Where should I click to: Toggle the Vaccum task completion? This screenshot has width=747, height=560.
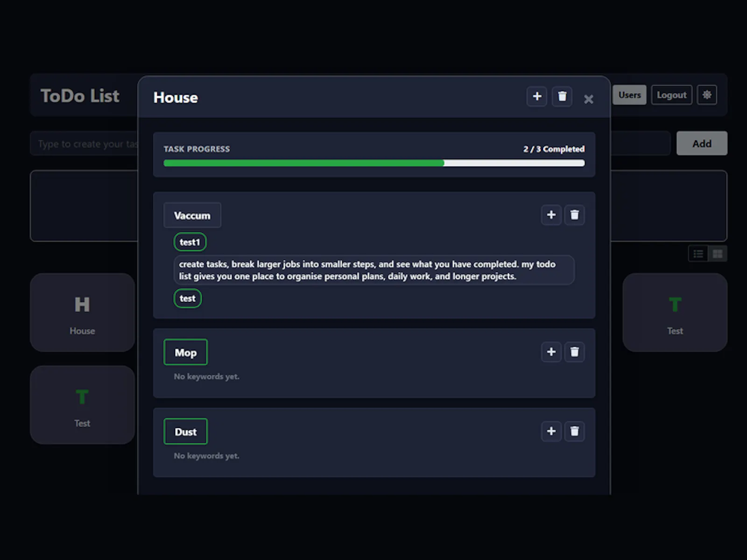click(192, 216)
